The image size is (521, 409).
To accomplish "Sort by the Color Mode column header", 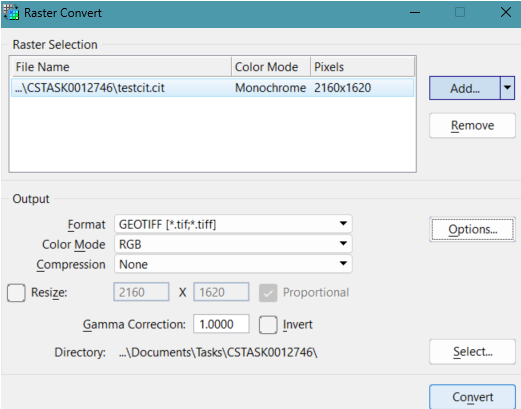I will (271, 67).
